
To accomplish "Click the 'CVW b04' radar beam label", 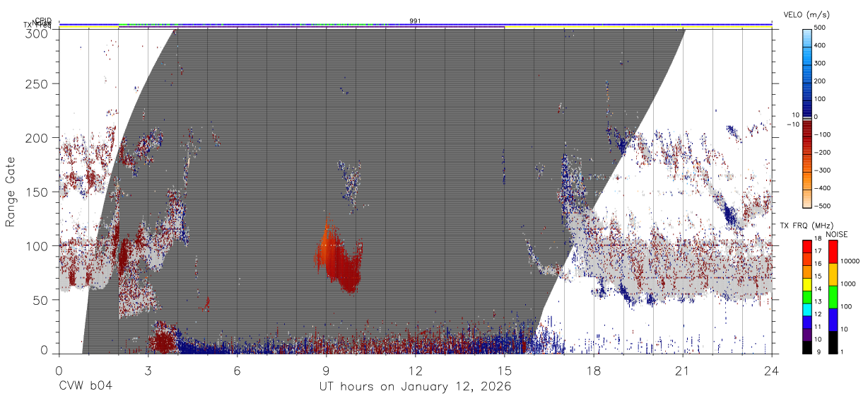I will [86, 386].
